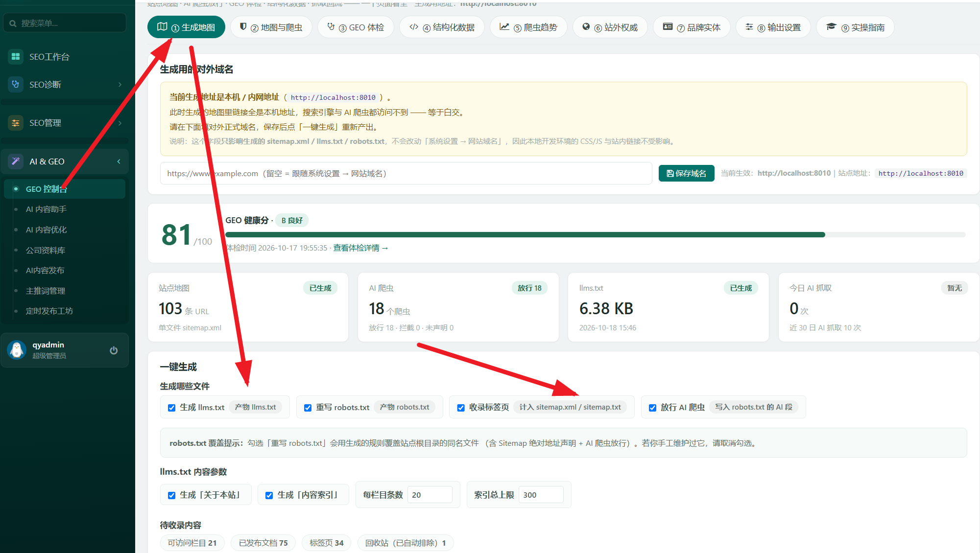This screenshot has height=553, width=980.
Task: Click the sliders icon on 输出设置 tab
Action: tap(749, 27)
